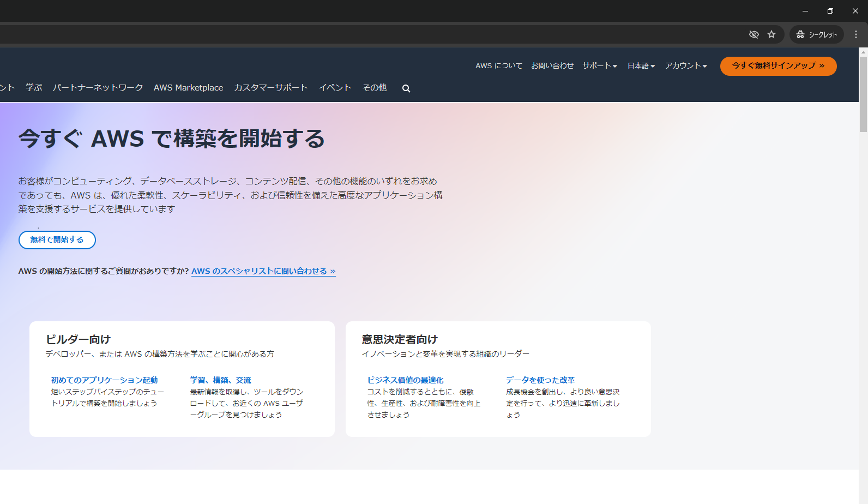Open the 日本語 language dropdown
The image size is (868, 504).
(641, 65)
